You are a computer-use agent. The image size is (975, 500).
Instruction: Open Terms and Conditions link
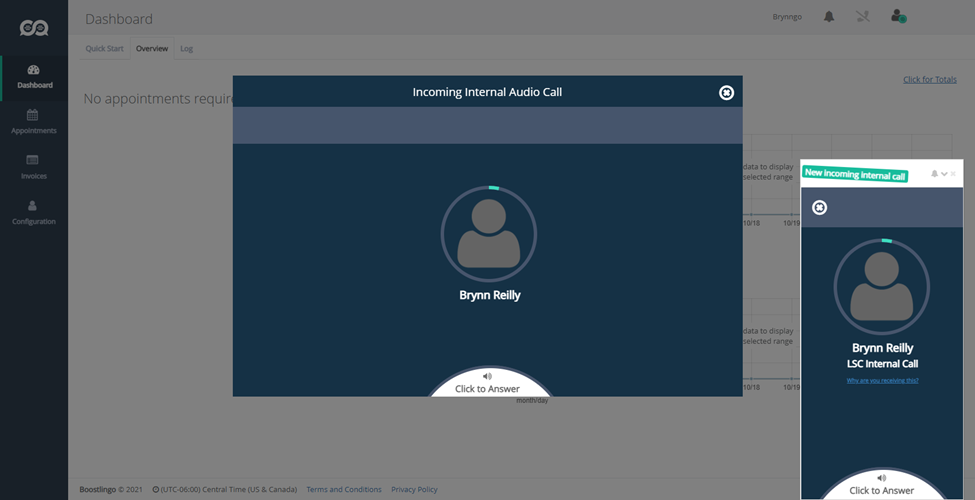344,489
